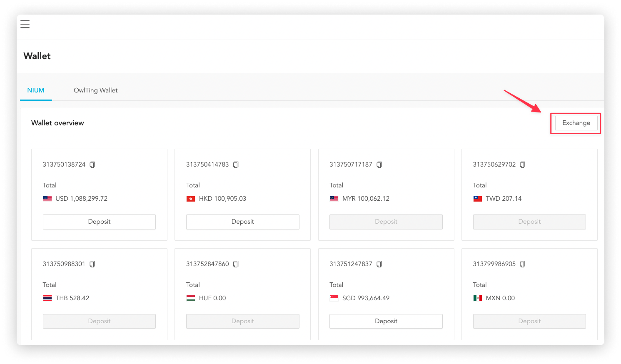Click account number text 313750988301
621x364 pixels.
64,264
